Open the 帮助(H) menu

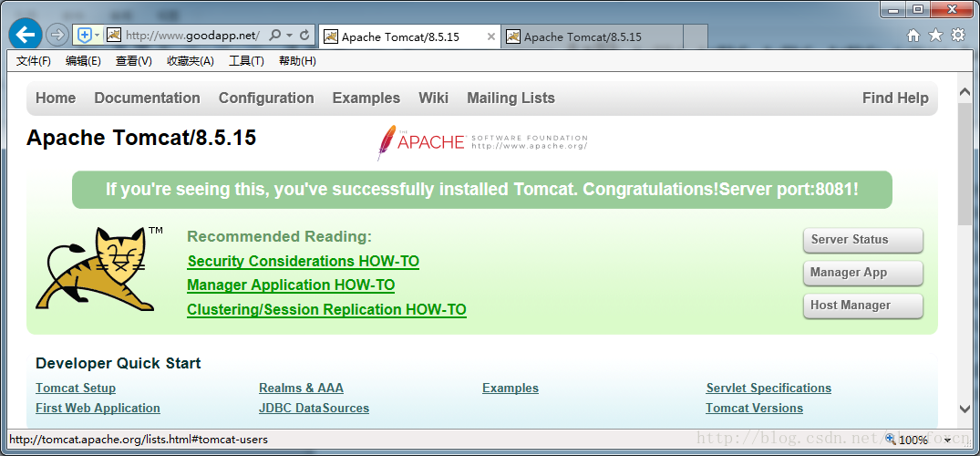click(297, 61)
